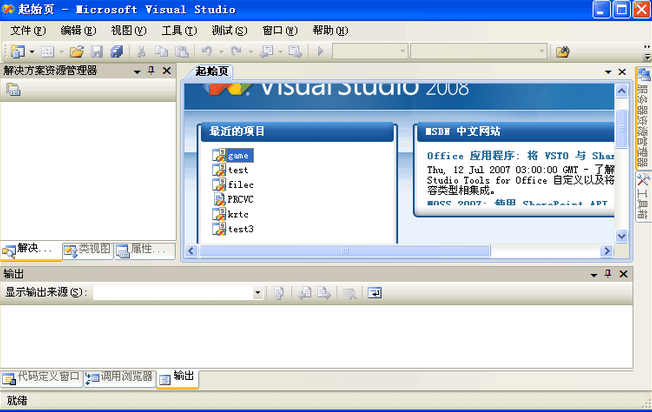Select the 起始页 document tab
Screen dimensions: 652x412
212,71
